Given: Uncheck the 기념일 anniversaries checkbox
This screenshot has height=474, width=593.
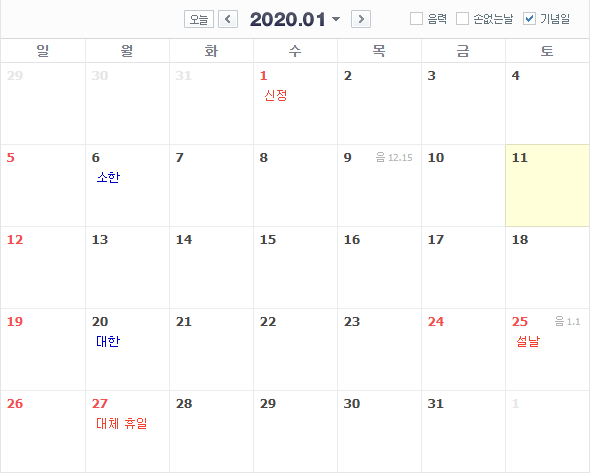Looking at the screenshot, I should [529, 18].
